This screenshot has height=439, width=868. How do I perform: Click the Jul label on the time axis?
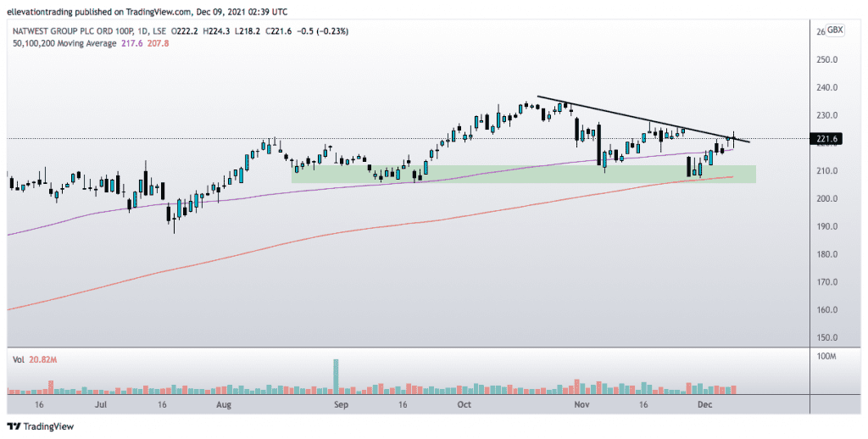[100, 405]
